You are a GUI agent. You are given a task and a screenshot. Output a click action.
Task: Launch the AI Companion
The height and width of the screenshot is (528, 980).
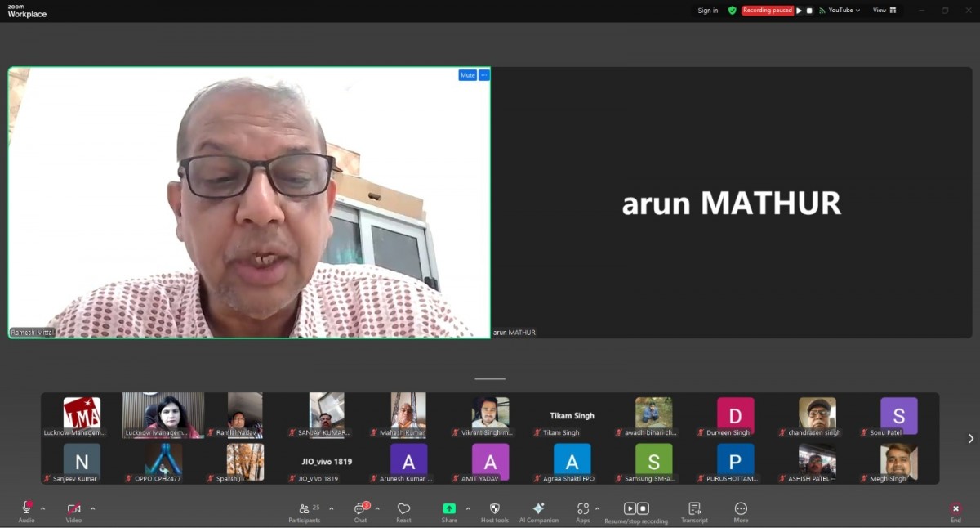pos(538,508)
